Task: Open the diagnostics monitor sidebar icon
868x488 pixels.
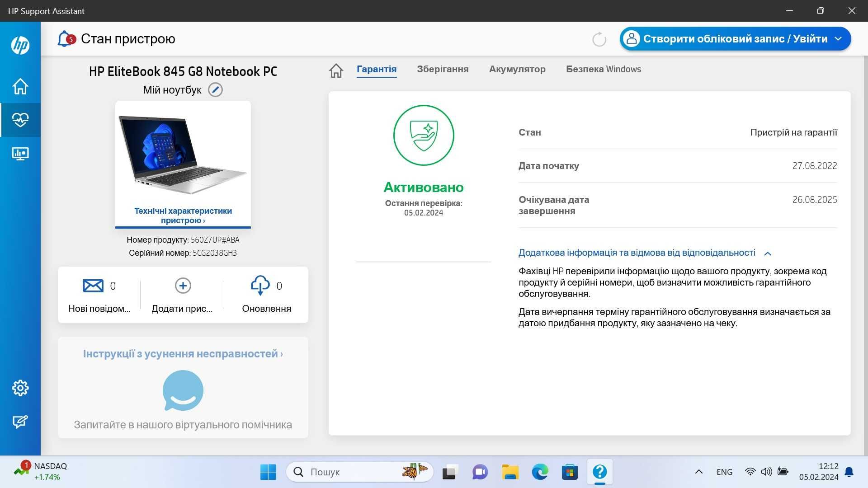Action: pyautogui.click(x=20, y=154)
